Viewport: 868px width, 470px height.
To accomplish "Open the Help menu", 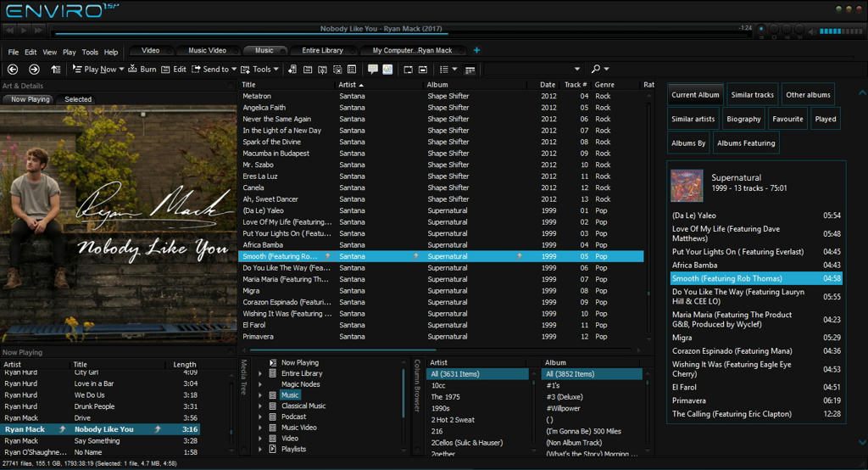I will coord(111,52).
